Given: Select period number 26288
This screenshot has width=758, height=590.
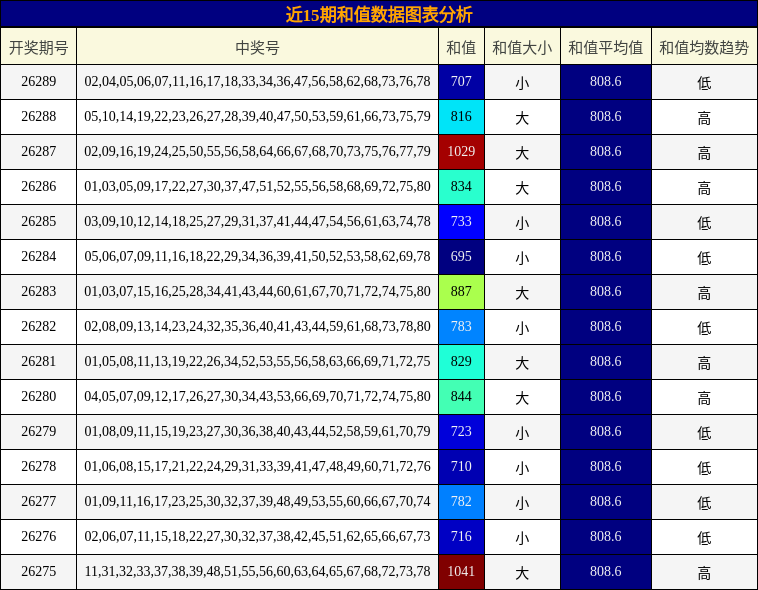Looking at the screenshot, I should [39, 117].
